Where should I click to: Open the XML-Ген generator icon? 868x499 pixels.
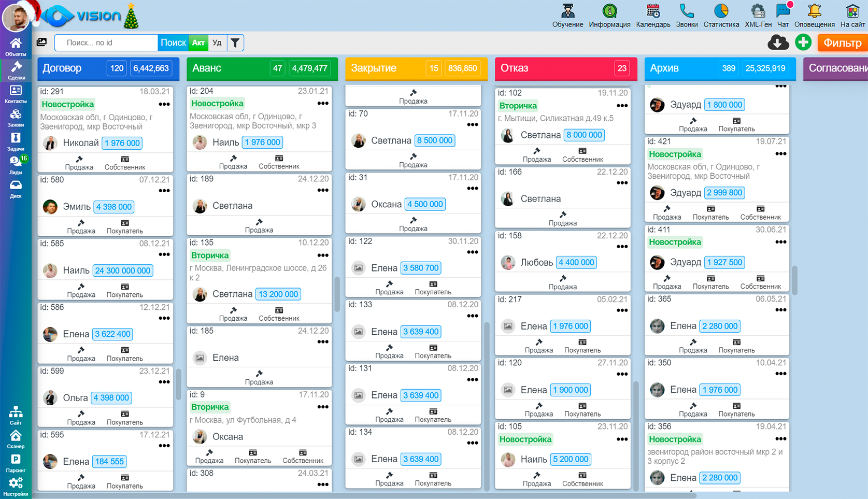[x=758, y=11]
